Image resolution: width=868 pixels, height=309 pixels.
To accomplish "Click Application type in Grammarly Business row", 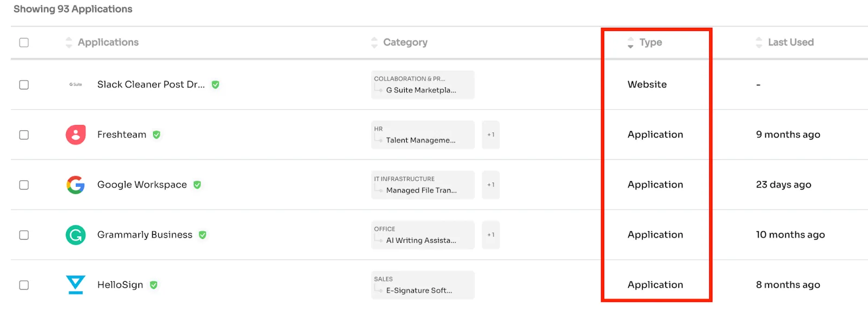I will pyautogui.click(x=655, y=235).
